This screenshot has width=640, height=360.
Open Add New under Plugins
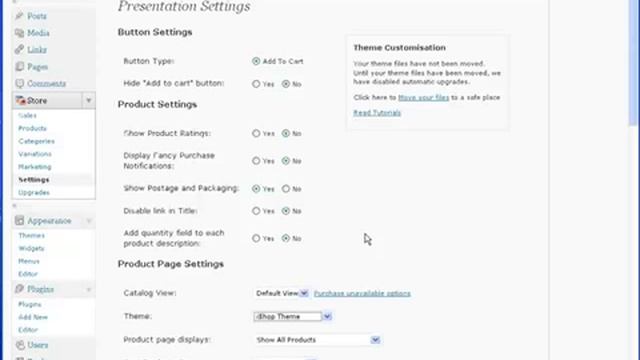pyautogui.click(x=33, y=317)
